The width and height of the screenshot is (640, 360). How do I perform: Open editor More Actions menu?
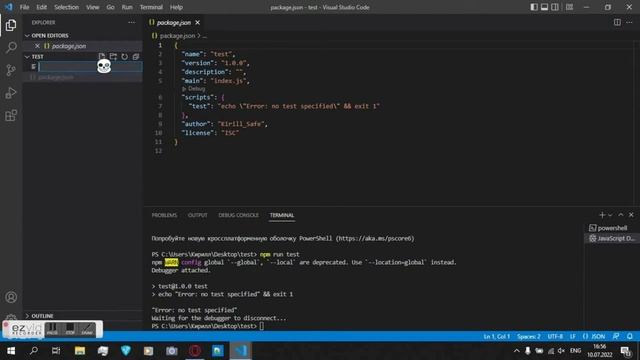[x=629, y=22]
